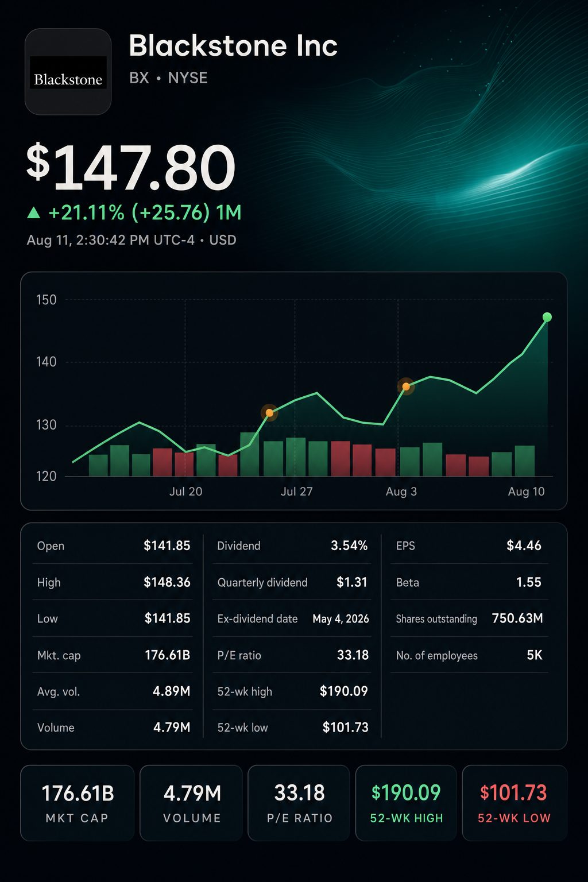The image size is (588, 882).
Task: Click the 130 y-axis label
Action: point(47,425)
